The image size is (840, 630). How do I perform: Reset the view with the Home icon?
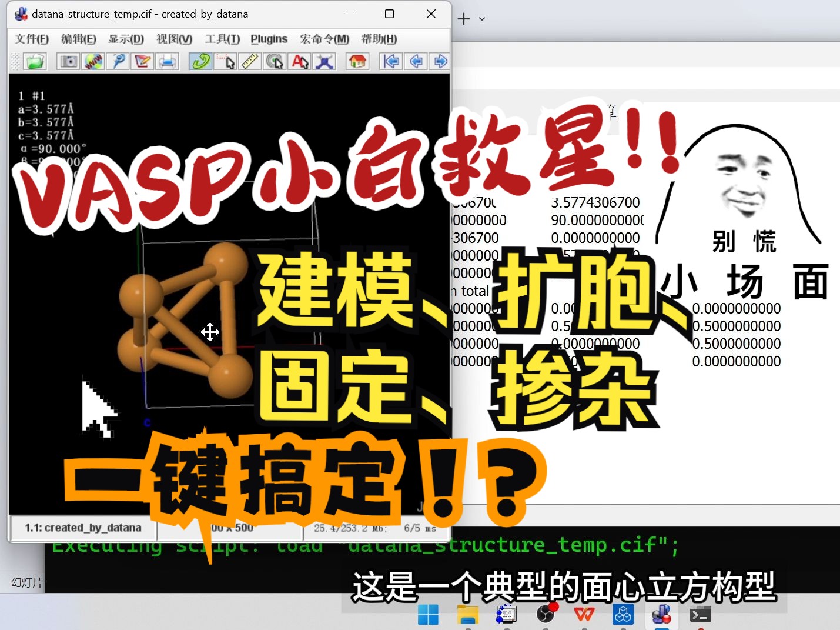[357, 61]
